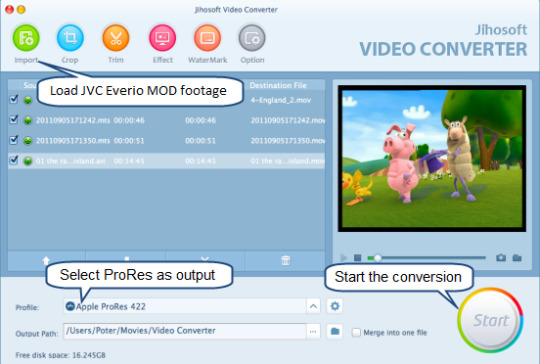Image resolution: width=540 pixels, height=364 pixels.
Task: Open the Crop tool
Action: [x=70, y=38]
